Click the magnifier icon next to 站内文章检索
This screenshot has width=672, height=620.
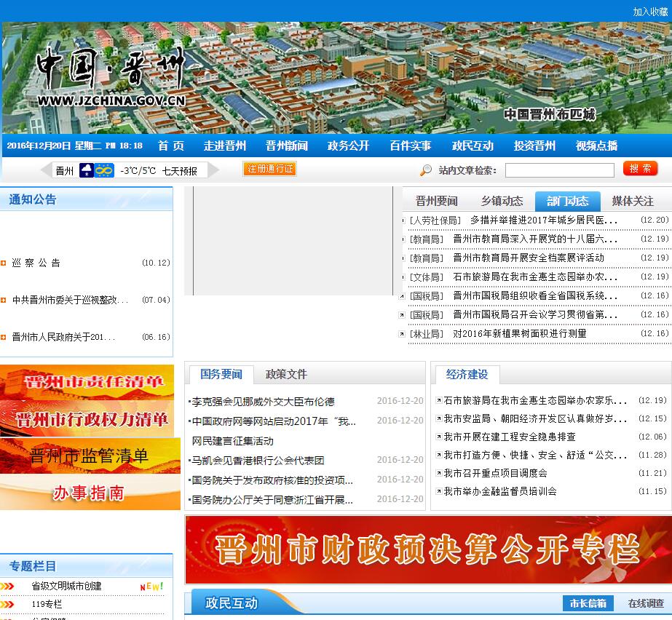426,170
